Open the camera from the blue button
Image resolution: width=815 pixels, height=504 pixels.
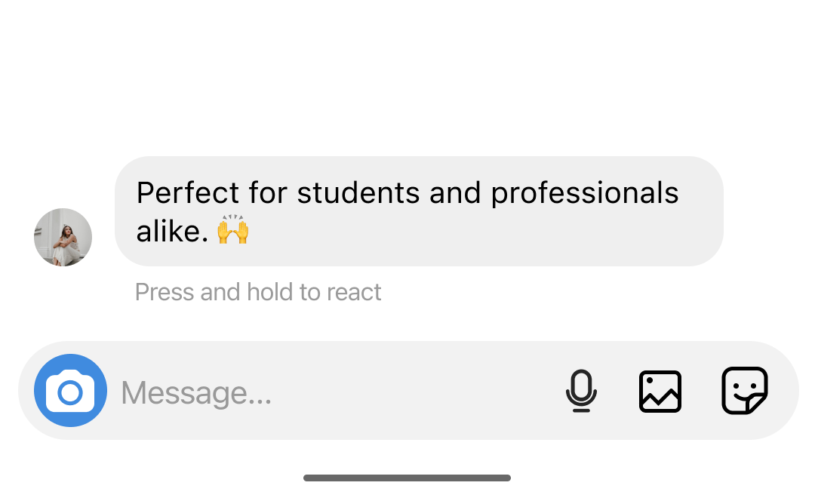(x=70, y=391)
